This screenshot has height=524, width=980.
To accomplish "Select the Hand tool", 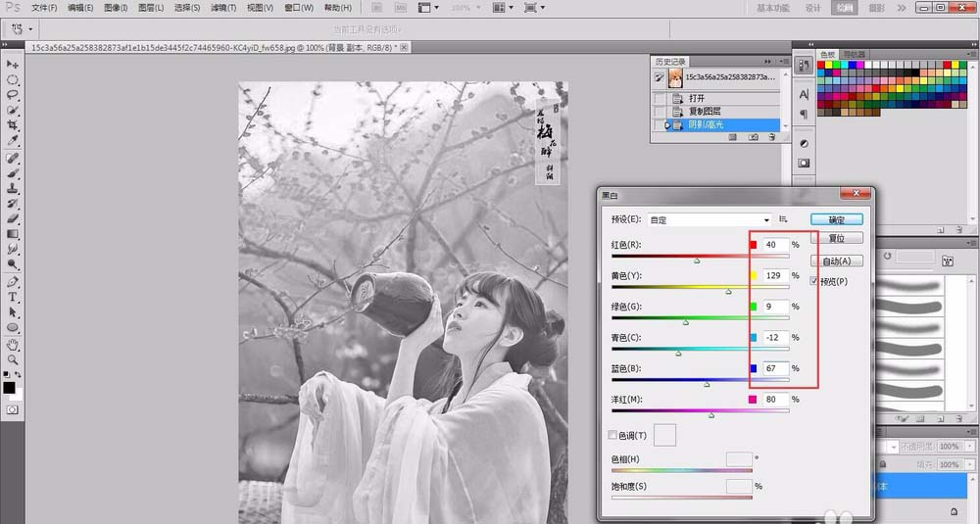I will 14,345.
